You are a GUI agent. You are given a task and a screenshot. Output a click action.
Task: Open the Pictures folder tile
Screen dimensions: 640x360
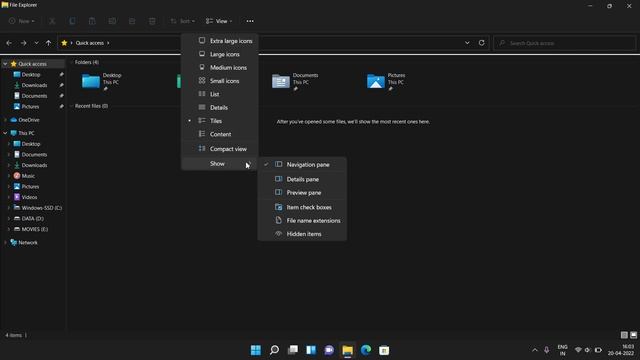click(x=386, y=81)
